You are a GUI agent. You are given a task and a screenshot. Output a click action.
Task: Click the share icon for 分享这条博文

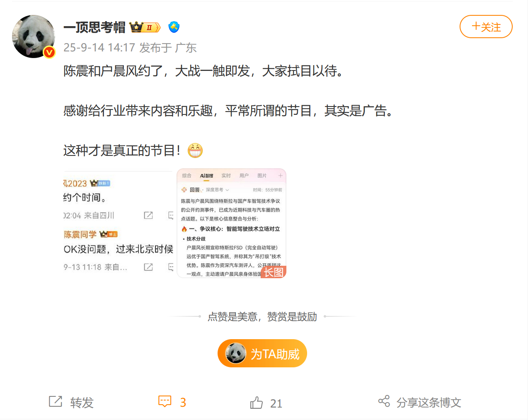click(x=384, y=401)
